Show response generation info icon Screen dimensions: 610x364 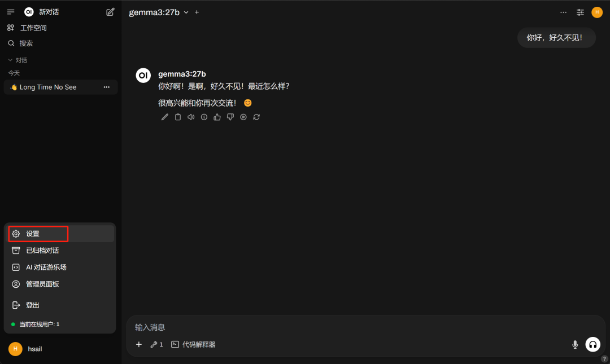click(204, 117)
